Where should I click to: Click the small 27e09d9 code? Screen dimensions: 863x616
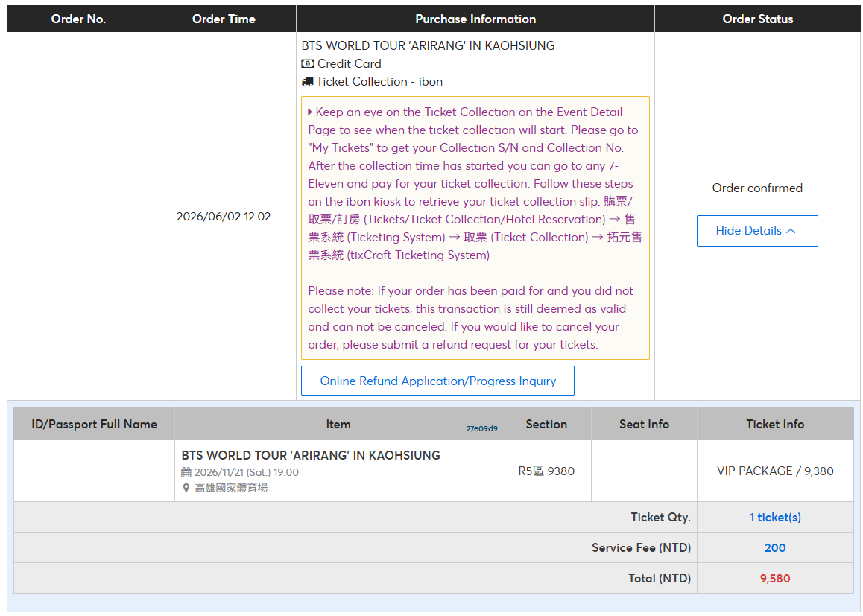481,429
